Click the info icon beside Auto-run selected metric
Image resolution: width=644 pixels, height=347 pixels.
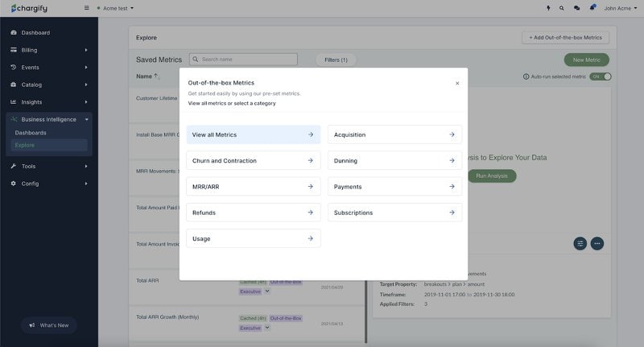tap(526, 76)
